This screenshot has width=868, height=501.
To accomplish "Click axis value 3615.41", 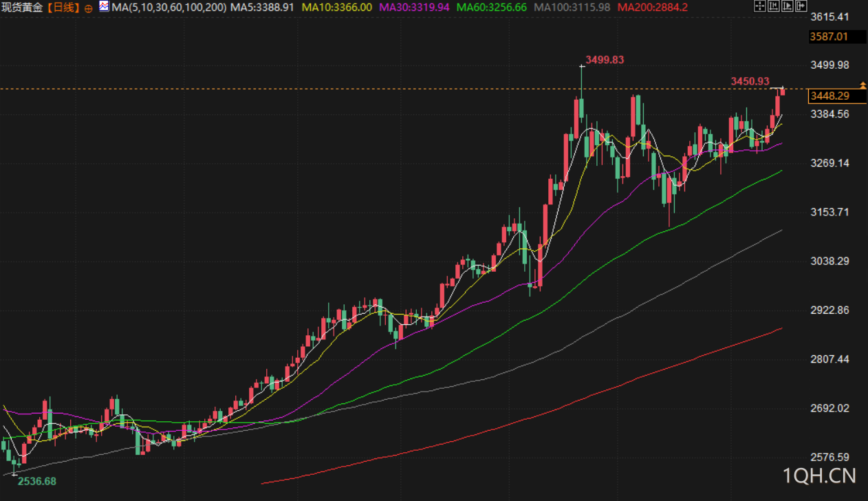I will pyautogui.click(x=829, y=16).
